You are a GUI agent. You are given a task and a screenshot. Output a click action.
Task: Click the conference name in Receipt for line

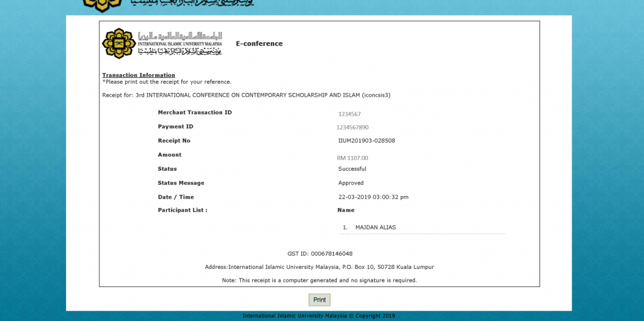[264, 95]
